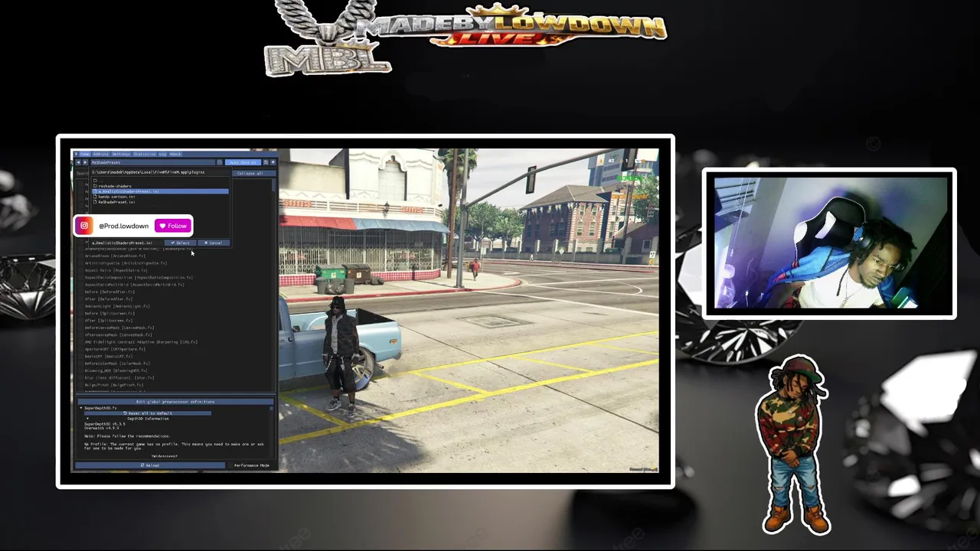The image size is (980, 551).
Task: Click the Instagram logo icon
Action: (x=84, y=226)
